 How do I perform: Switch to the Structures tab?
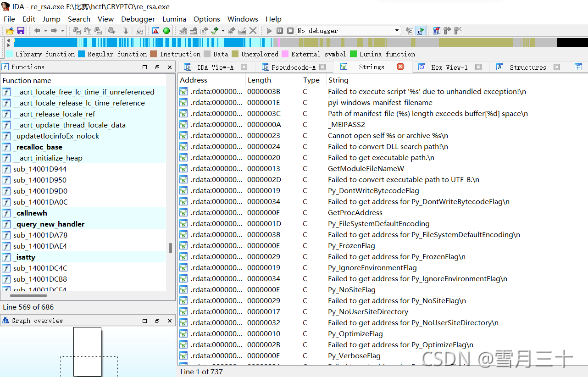(527, 67)
